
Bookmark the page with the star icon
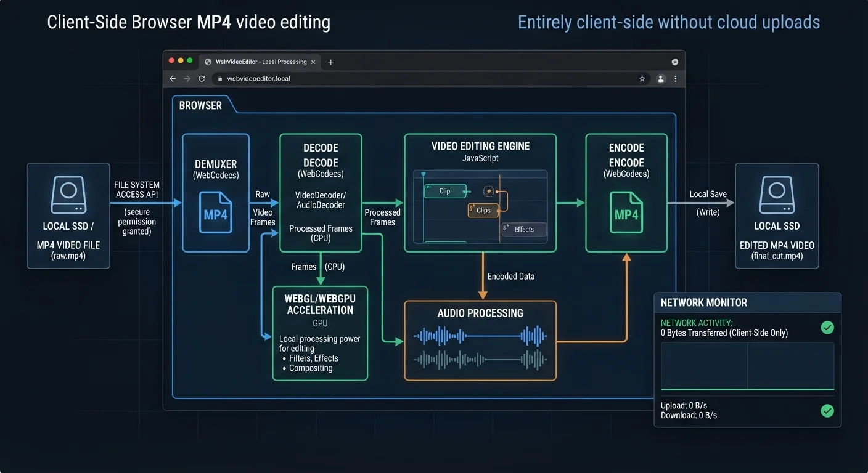click(642, 79)
